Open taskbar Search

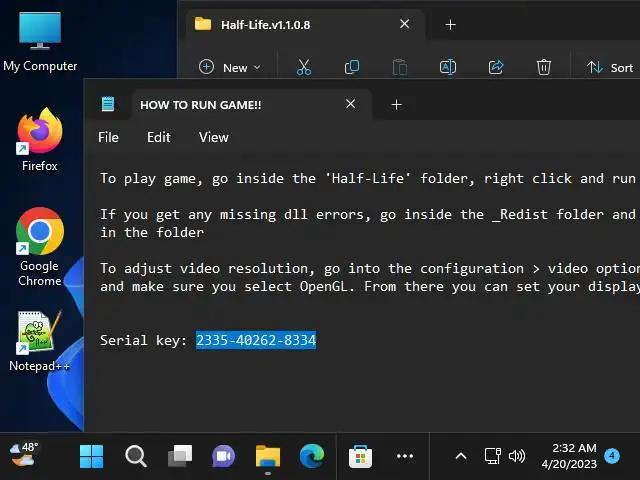tap(136, 456)
